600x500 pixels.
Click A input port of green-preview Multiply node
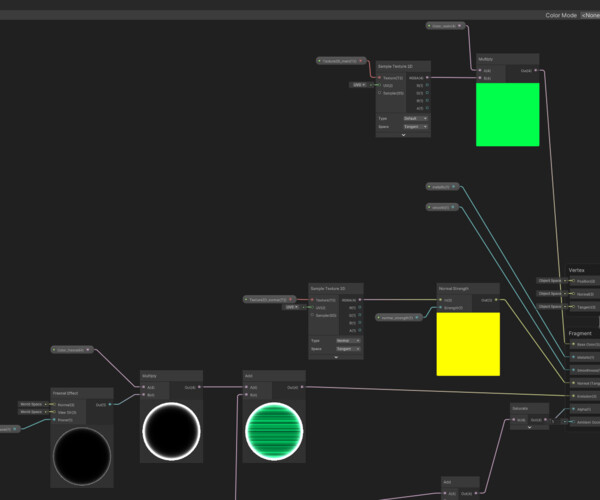[480, 70]
